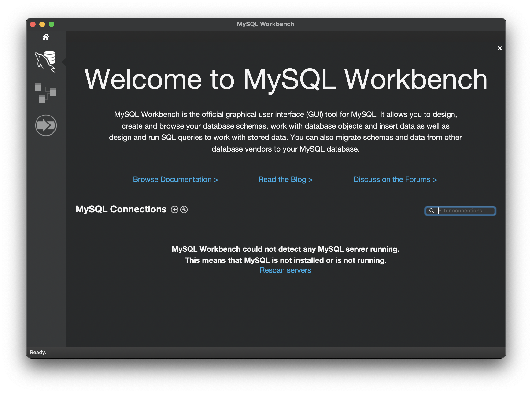Add a new MySQL connection plus icon
The width and height of the screenshot is (532, 393).
pos(174,210)
